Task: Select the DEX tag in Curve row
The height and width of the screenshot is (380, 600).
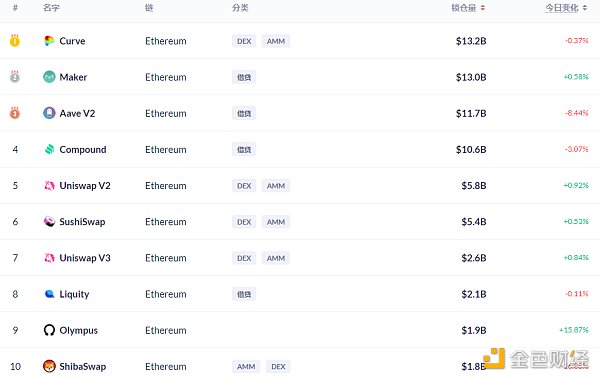Action: 244,41
